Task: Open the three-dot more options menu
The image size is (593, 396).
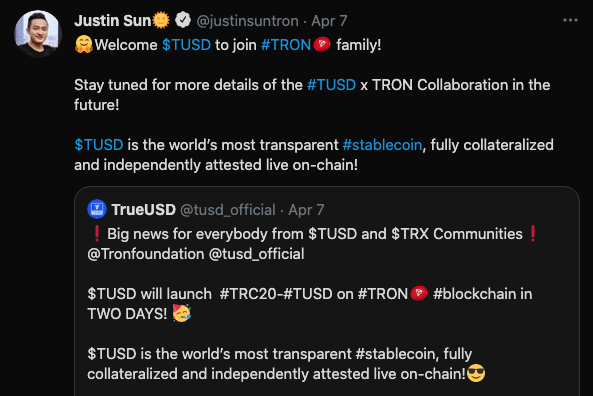Action: click(x=570, y=20)
